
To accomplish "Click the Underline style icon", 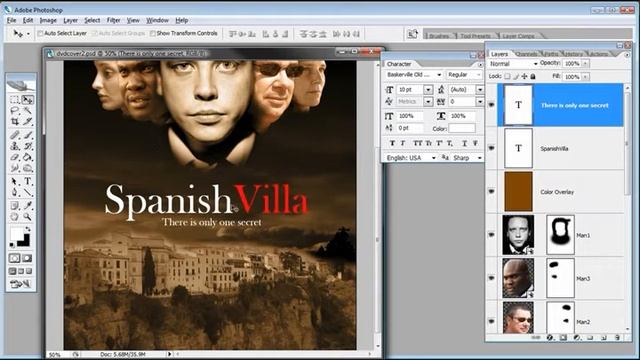I will (464, 143).
